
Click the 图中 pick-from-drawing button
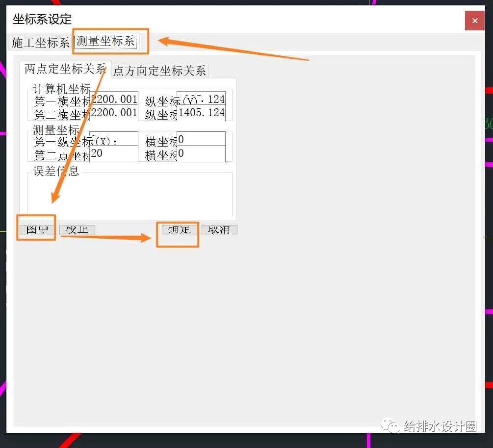click(36, 229)
